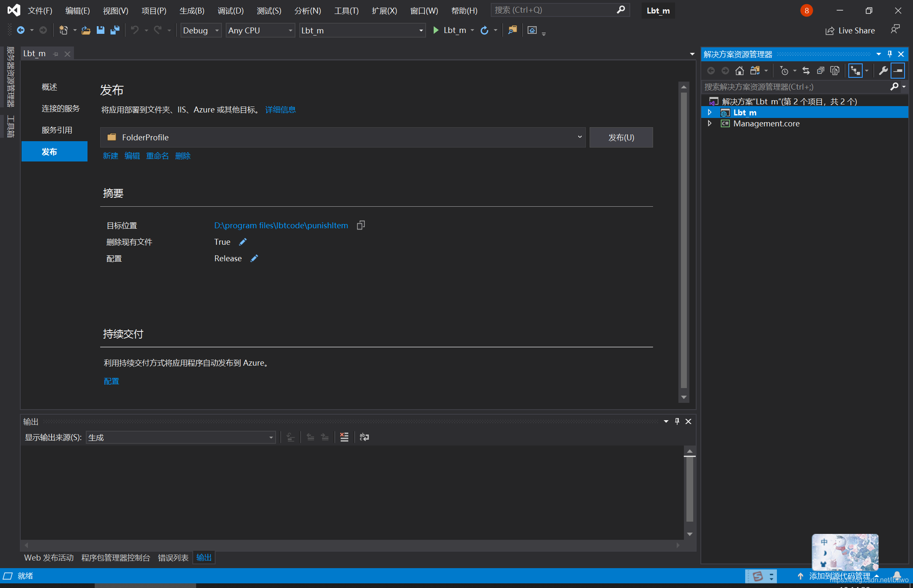Switch views icon in Solution Explorer
This screenshot has height=588, width=913.
coord(755,71)
